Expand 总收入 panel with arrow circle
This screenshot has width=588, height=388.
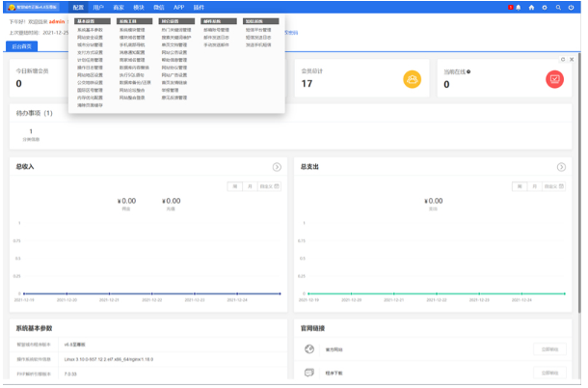click(277, 167)
